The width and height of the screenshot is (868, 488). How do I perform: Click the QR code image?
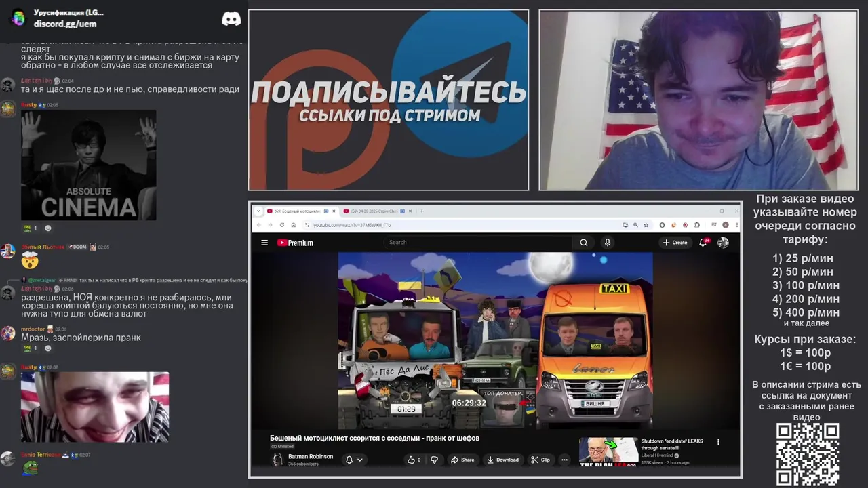[808, 454]
